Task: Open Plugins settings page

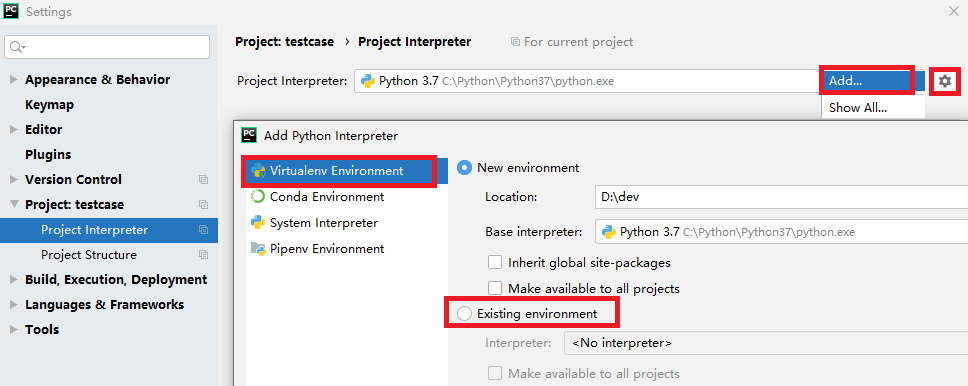Action: tap(48, 154)
